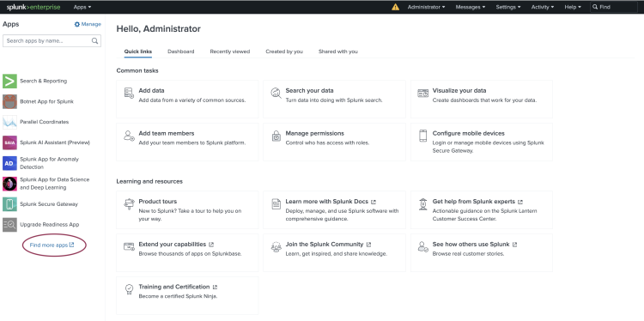Click the Add data card icon
This screenshot has width=644, height=321.
[129, 93]
